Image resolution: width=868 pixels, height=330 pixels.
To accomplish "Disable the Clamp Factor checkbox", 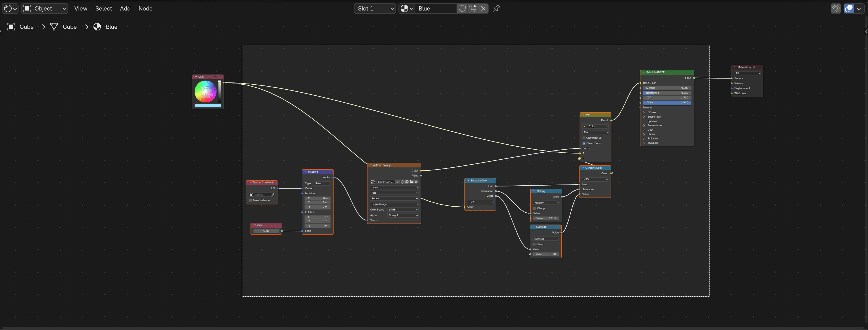I will (x=584, y=143).
